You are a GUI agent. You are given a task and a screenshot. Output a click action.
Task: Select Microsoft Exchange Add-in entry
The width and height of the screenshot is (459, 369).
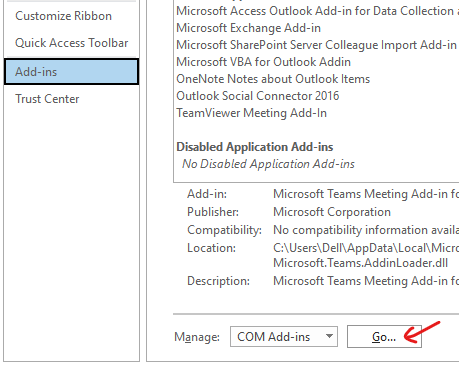(x=248, y=28)
